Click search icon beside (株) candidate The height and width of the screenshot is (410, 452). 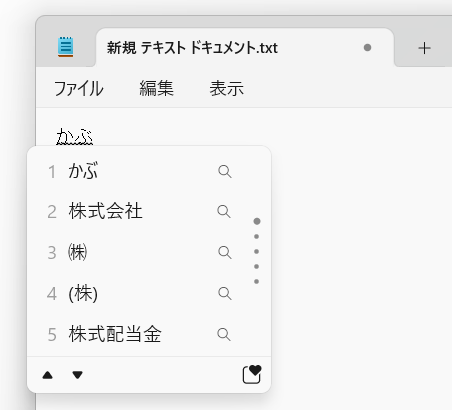click(x=225, y=293)
